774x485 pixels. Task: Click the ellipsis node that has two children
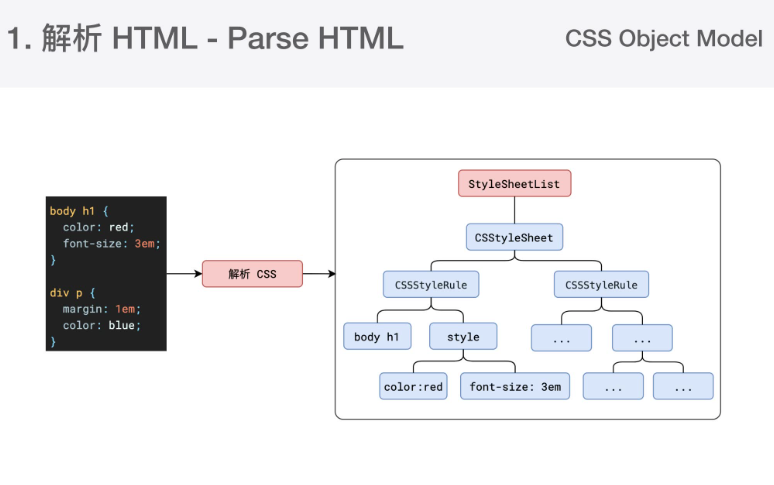coord(643,337)
